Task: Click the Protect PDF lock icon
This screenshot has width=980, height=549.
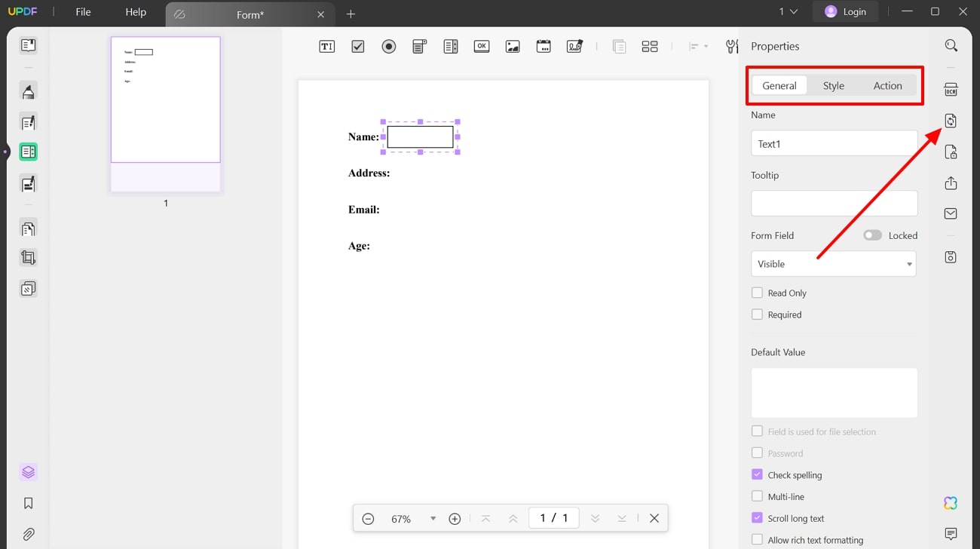Action: 951,152
